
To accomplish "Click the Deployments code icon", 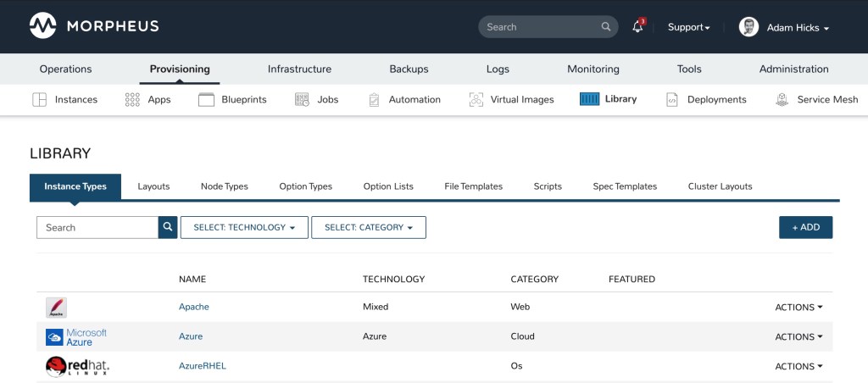I will [x=672, y=99].
